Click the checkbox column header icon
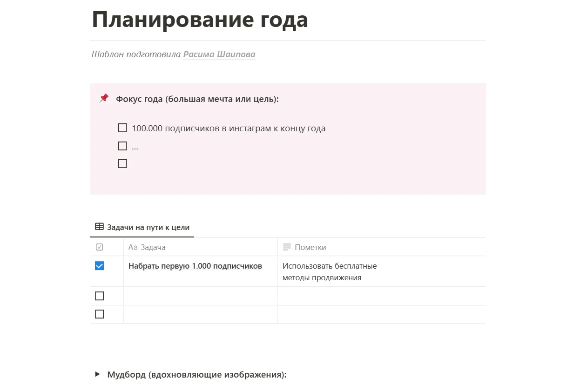 coord(99,247)
